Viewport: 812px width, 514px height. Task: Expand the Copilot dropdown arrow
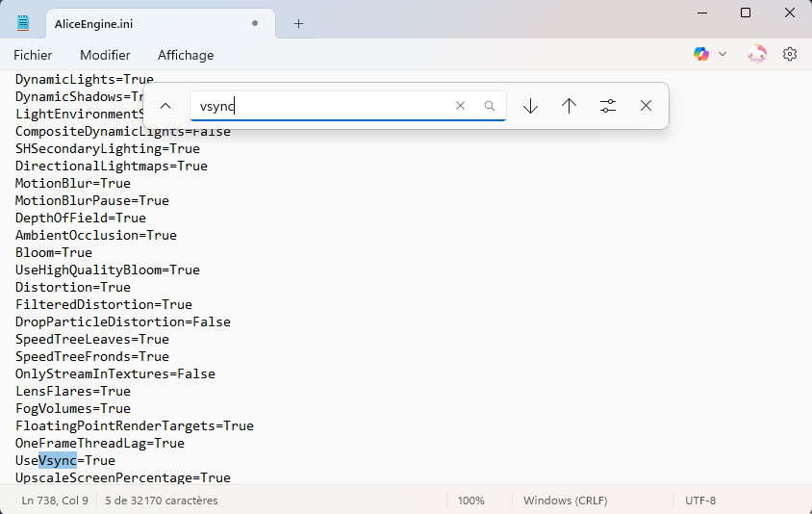[723, 54]
